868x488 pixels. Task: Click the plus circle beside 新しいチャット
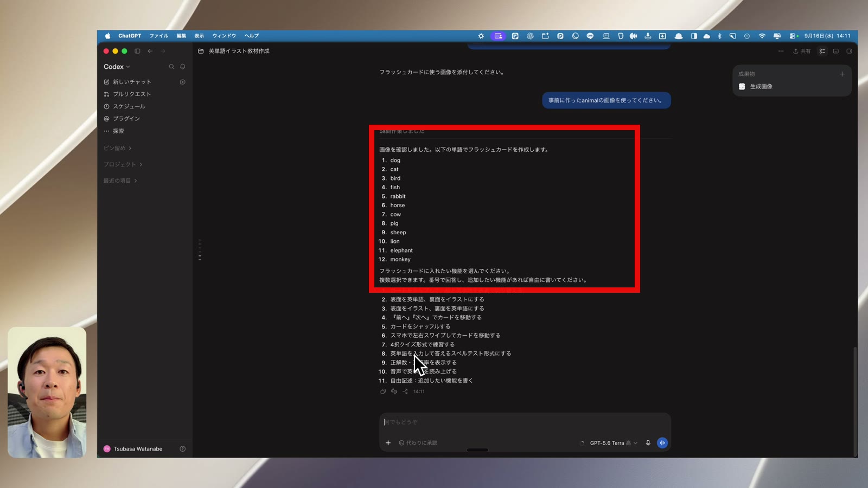click(183, 82)
